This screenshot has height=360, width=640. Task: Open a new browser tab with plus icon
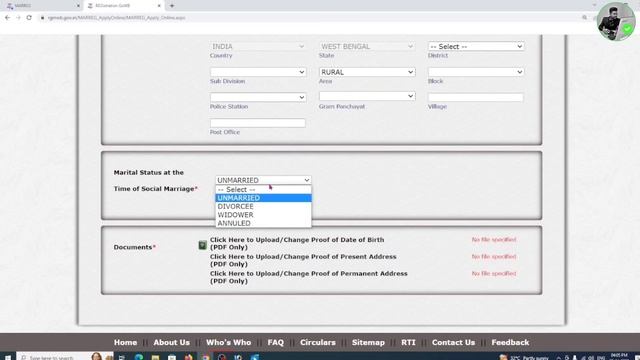[x=172, y=6]
